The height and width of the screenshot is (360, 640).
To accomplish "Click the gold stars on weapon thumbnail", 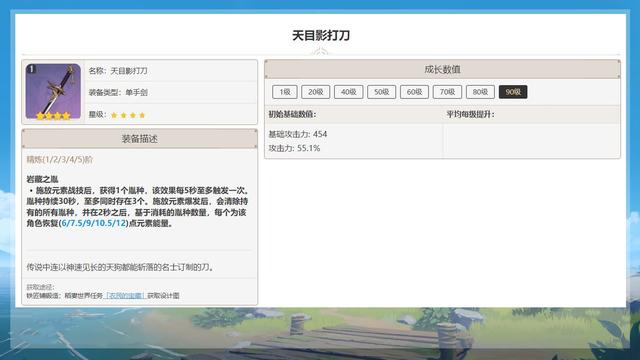I will (x=53, y=116).
